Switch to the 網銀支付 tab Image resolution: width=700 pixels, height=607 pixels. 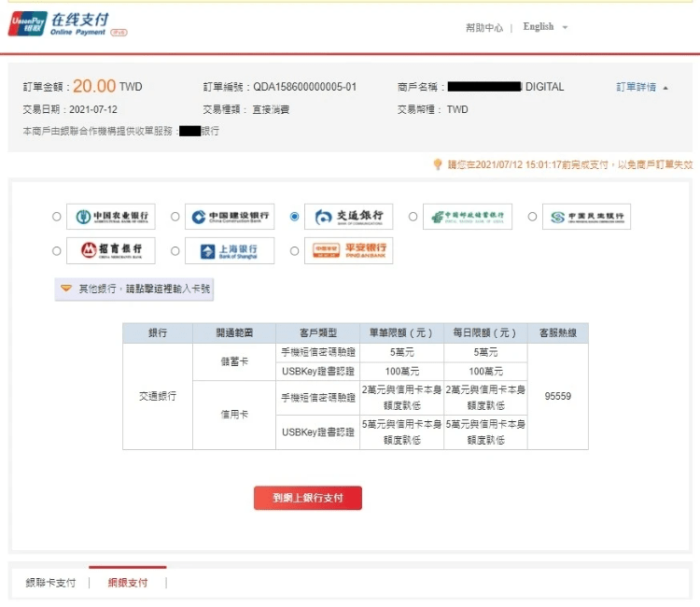(128, 583)
